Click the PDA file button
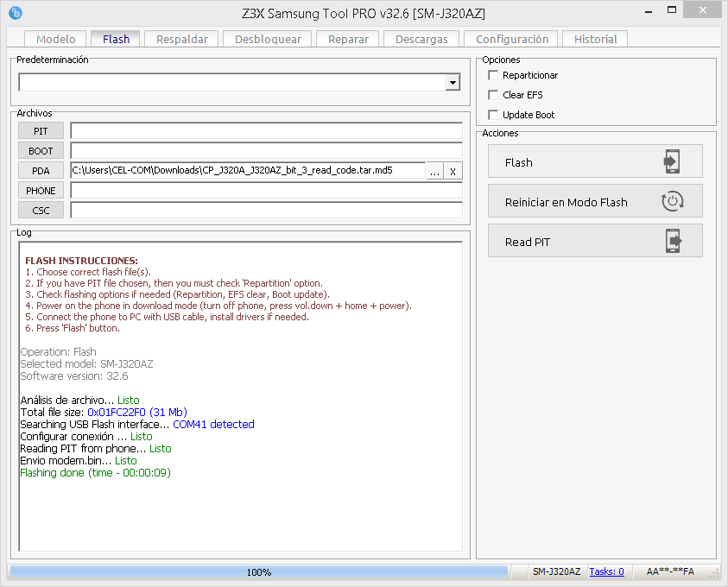 pyautogui.click(x=41, y=171)
